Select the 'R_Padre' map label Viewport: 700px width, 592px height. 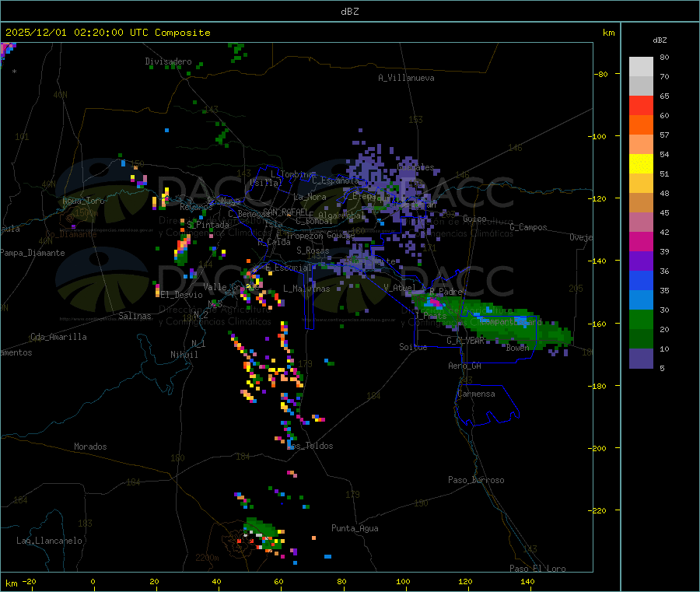[x=446, y=292]
